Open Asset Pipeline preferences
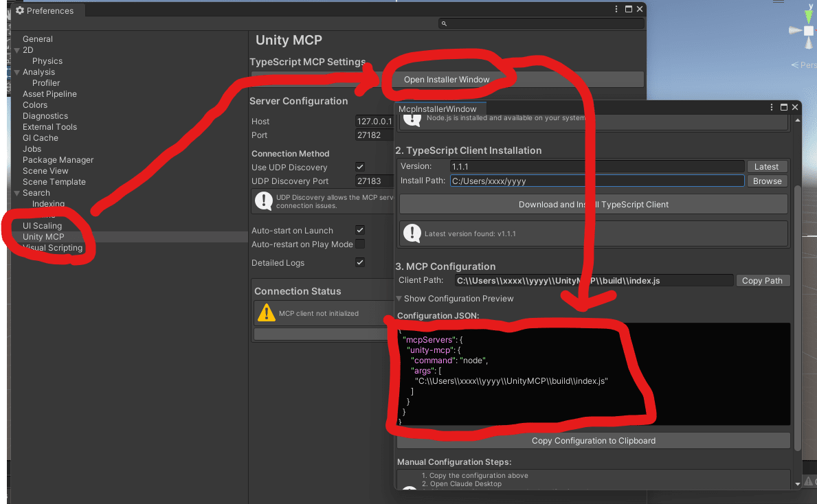 49,93
